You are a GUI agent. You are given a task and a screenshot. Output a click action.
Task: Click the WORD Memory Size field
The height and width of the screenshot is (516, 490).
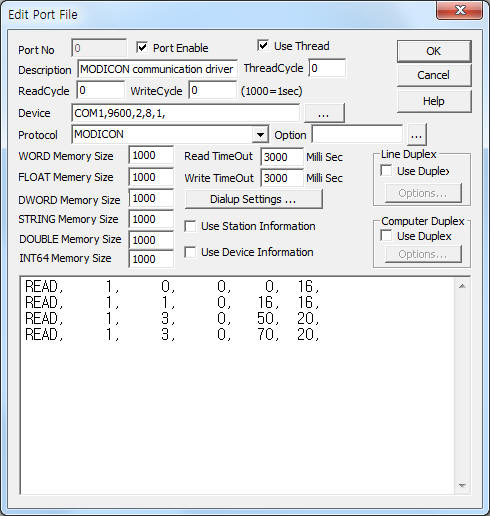click(x=151, y=155)
